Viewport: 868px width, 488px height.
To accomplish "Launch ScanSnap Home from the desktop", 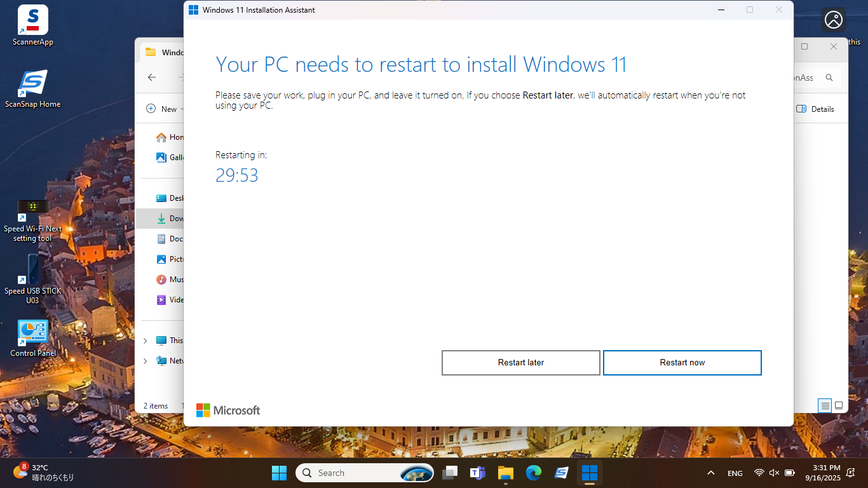I will 33,89.
